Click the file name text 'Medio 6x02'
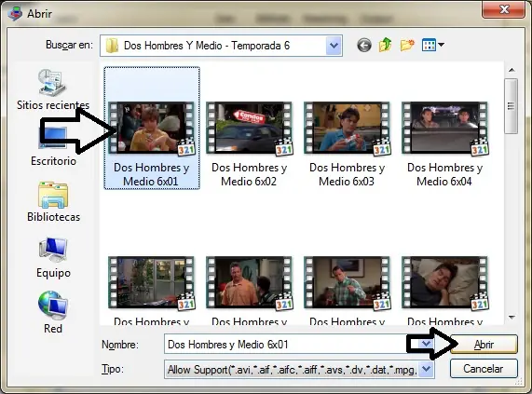The image size is (532, 394). [249, 182]
